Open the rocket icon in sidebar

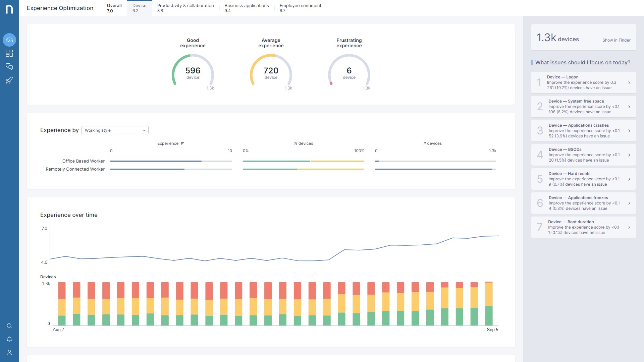click(x=9, y=80)
